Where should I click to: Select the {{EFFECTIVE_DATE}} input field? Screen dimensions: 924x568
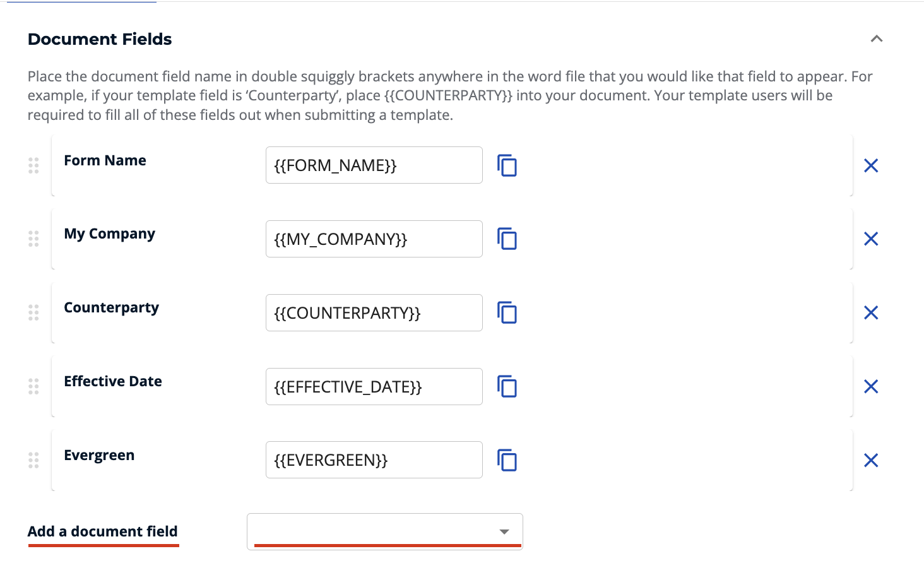(374, 386)
